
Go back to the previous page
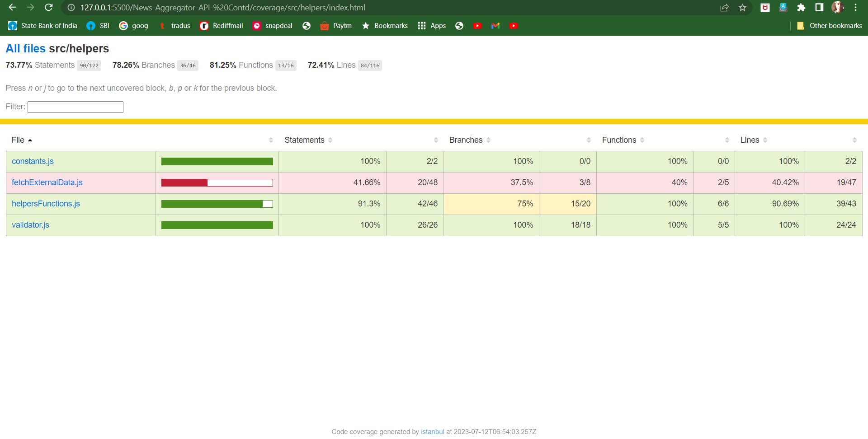click(x=12, y=7)
